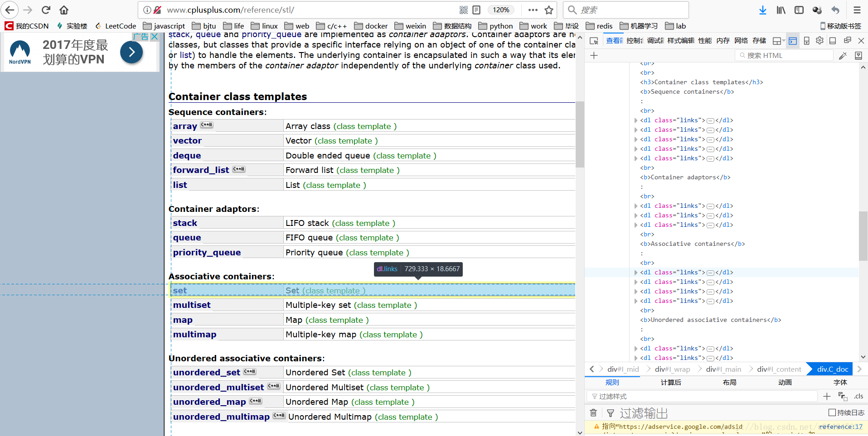This screenshot has height=436, width=868.
Task: Open the reference:17 source link
Action: point(840,426)
